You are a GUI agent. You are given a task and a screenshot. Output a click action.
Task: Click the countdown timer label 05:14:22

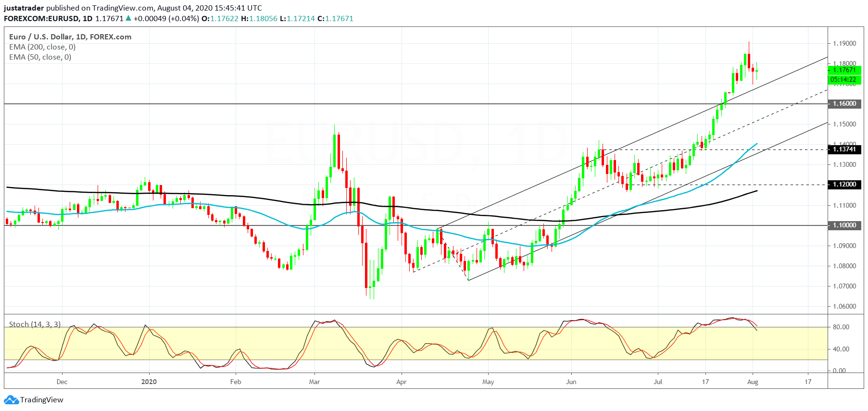tap(844, 80)
